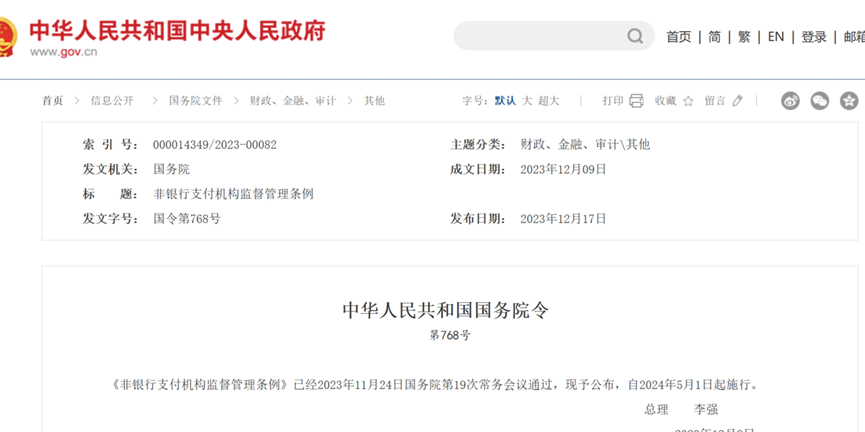Screen dimensions: 865x432
Task: Click the 留言 comment label
Action: pyautogui.click(x=714, y=101)
